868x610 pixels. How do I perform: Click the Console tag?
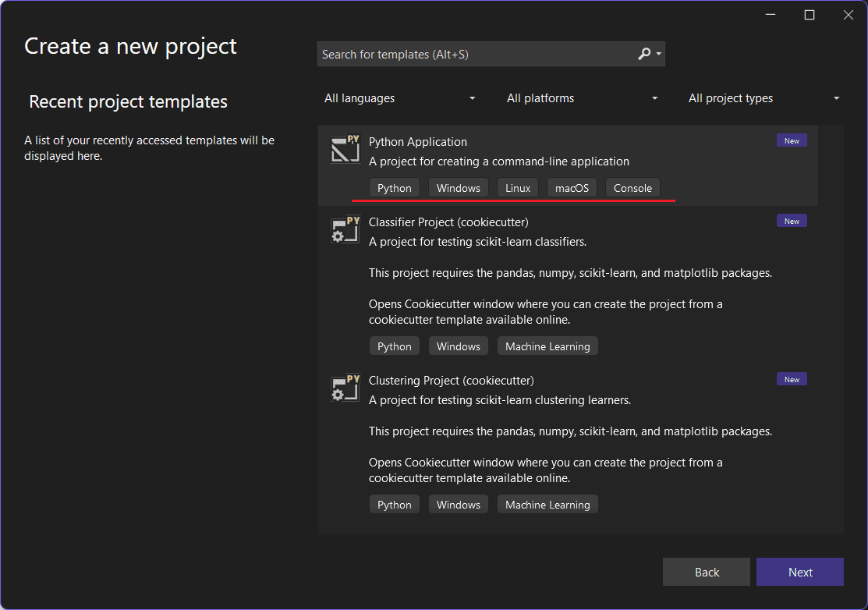(x=632, y=188)
